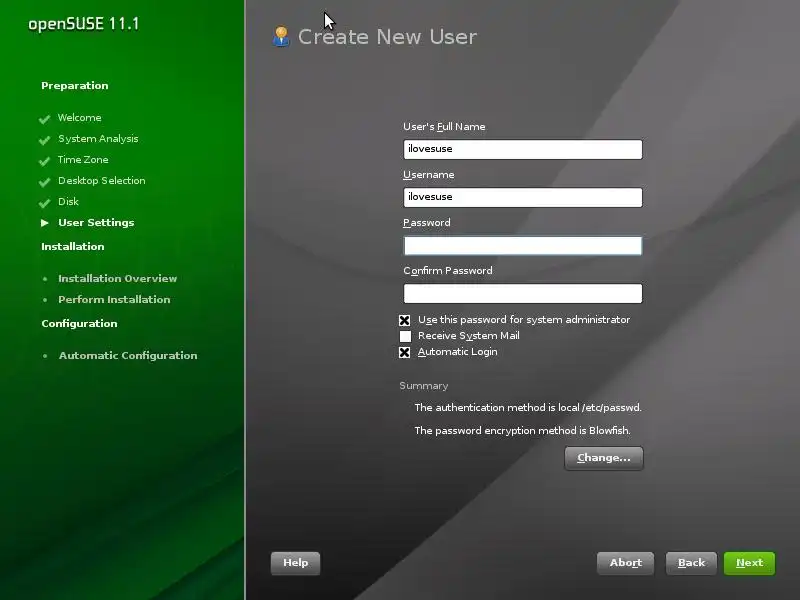Open the Change... authentication settings button
800x600 pixels.
point(604,458)
